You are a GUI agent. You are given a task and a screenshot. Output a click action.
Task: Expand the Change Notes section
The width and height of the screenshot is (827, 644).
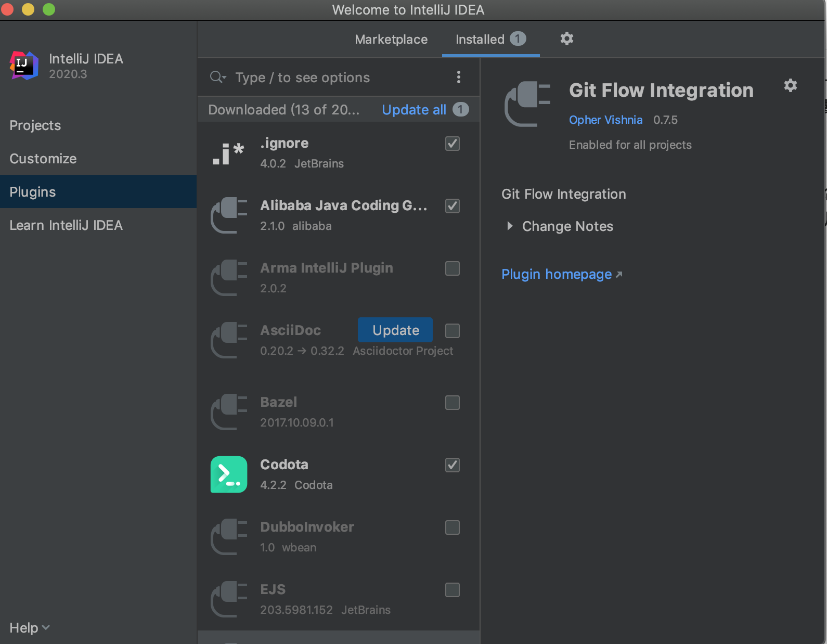510,226
